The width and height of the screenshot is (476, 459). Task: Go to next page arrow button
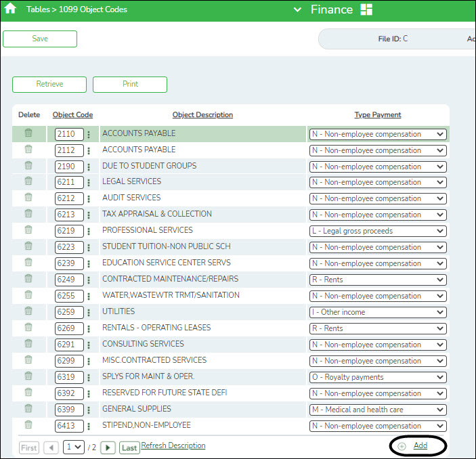point(108,447)
